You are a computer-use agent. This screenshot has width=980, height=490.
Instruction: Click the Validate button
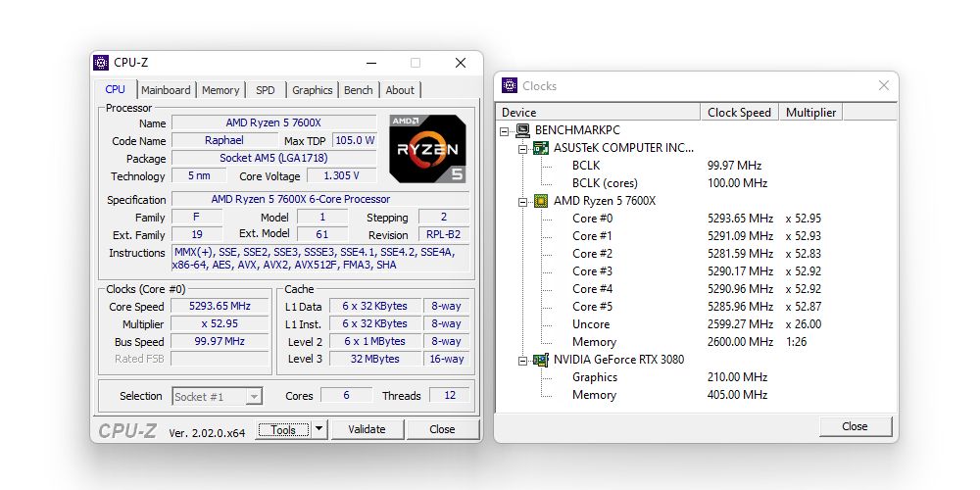367,429
